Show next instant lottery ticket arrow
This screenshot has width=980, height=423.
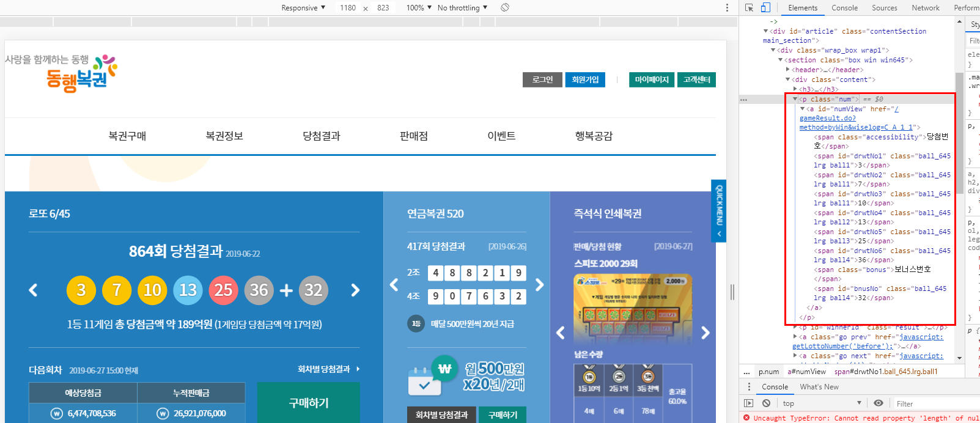[706, 333]
